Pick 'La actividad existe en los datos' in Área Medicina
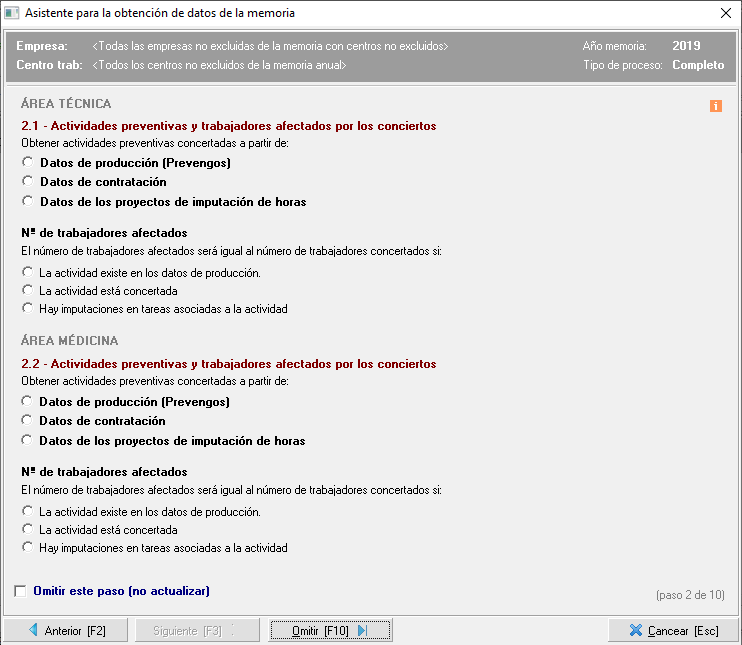The height and width of the screenshot is (645, 742). (28, 512)
